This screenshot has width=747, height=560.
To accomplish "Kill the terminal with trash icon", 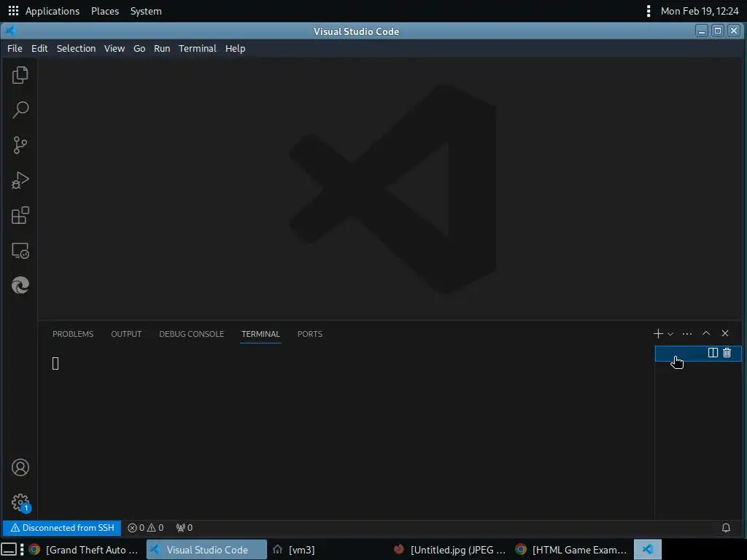I will [x=727, y=353].
